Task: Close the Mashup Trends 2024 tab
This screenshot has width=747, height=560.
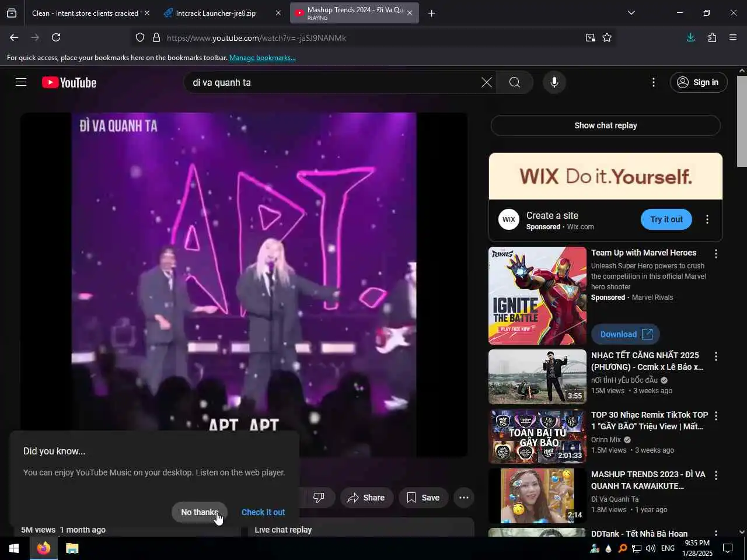Action: 410,13
